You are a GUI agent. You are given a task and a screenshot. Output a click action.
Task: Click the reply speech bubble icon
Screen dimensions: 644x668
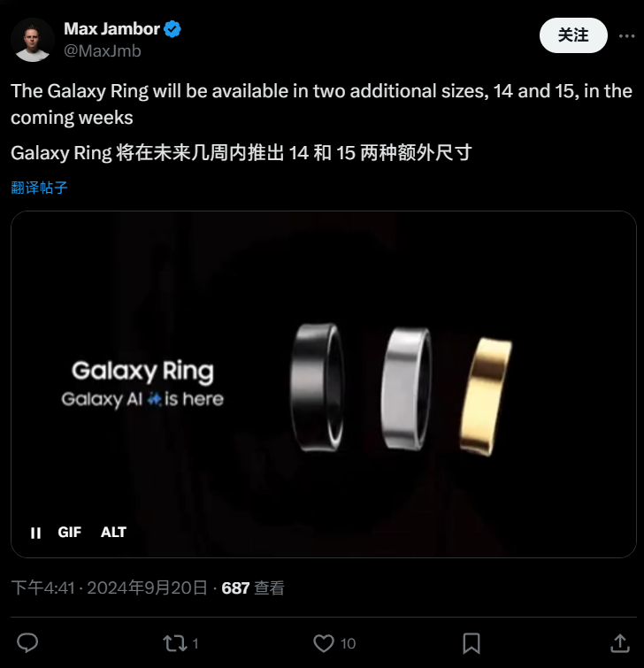pos(27,643)
